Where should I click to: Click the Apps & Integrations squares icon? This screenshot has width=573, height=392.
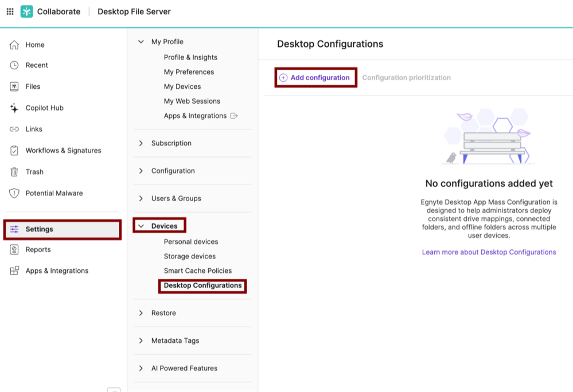(14, 271)
